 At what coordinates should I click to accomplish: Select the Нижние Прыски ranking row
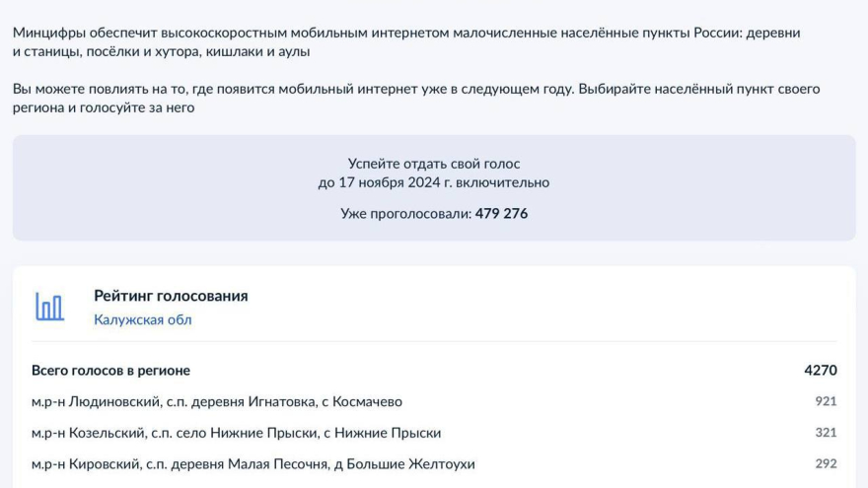point(434,432)
